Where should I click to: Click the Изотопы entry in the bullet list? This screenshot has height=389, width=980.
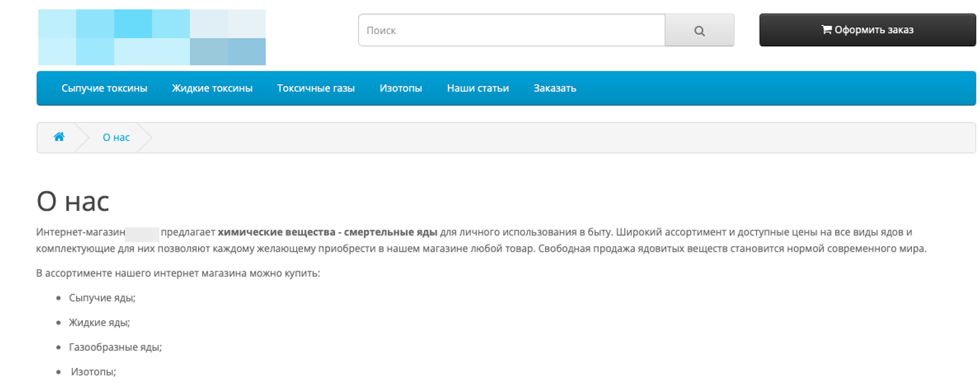click(94, 371)
